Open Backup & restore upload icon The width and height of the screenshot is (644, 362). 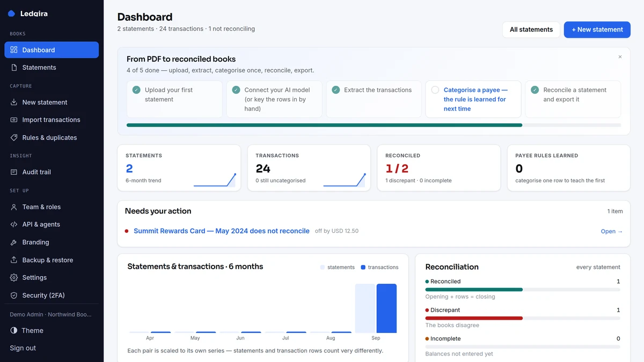point(14,260)
